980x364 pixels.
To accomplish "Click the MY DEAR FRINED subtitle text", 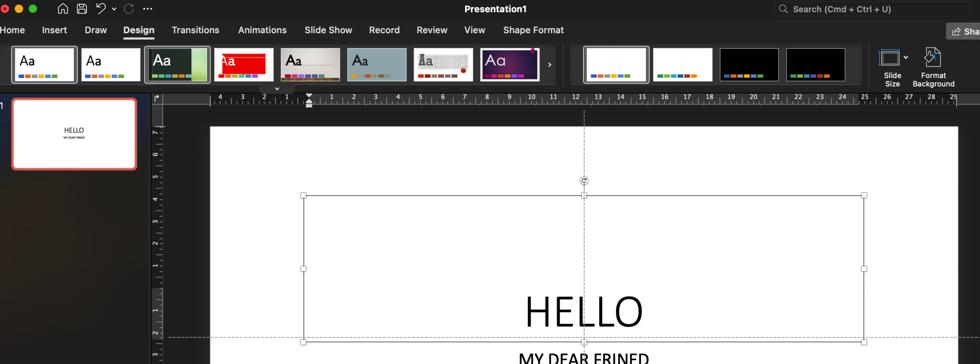I will [x=584, y=358].
